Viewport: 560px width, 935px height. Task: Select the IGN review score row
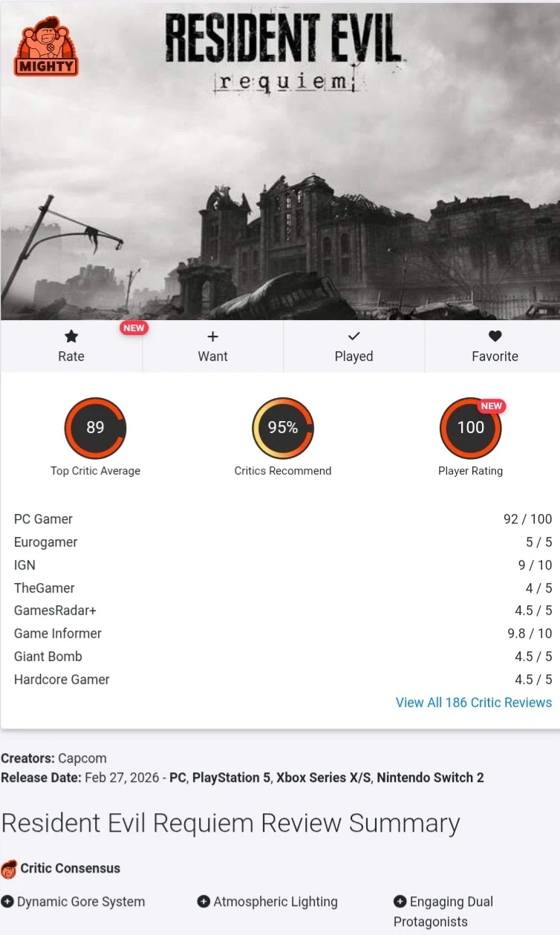pyautogui.click(x=283, y=565)
